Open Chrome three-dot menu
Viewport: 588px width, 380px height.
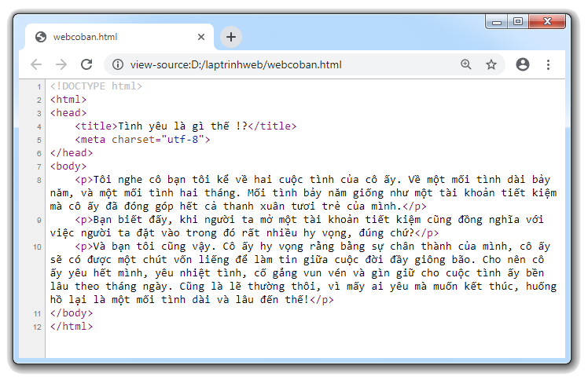click(549, 64)
